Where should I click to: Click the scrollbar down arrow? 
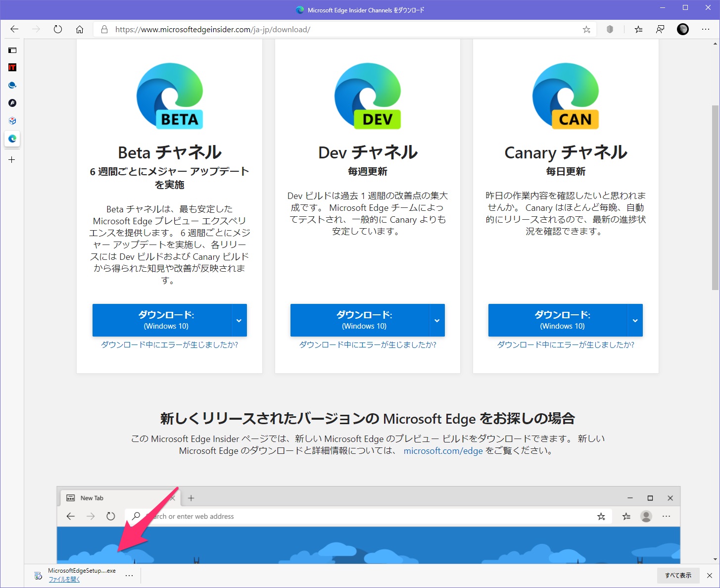(x=715, y=559)
